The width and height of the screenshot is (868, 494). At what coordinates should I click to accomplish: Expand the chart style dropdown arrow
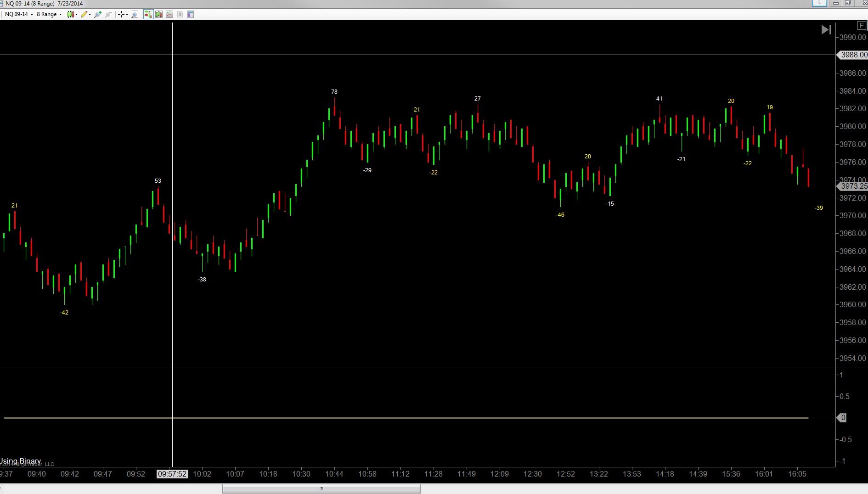[76, 14]
